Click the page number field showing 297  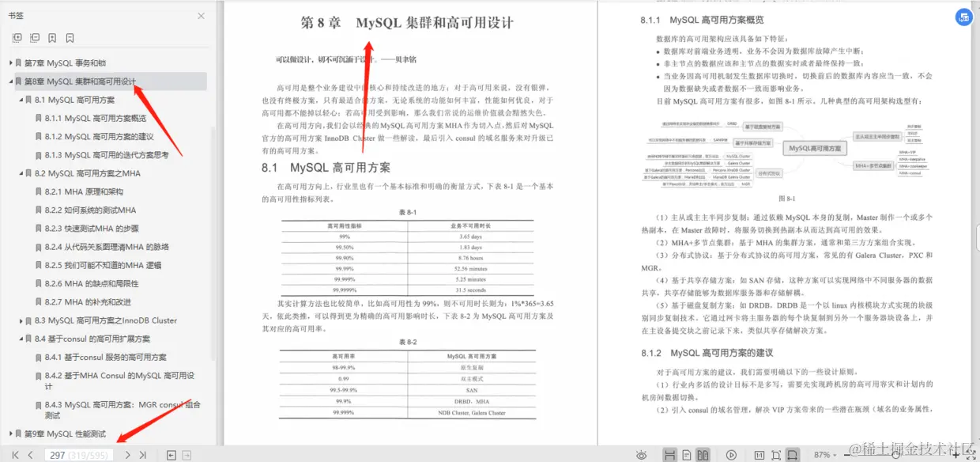click(x=78, y=455)
